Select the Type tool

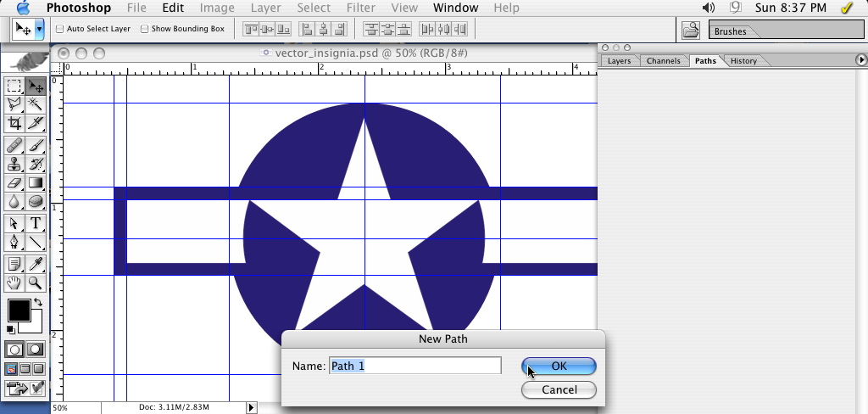pyautogui.click(x=36, y=223)
